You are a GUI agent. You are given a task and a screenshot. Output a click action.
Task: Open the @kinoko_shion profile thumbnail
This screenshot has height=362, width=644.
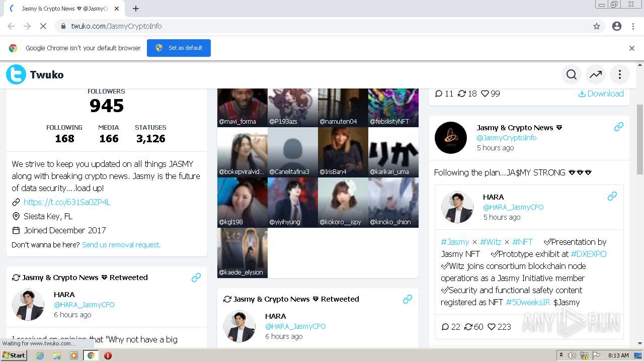(393, 203)
